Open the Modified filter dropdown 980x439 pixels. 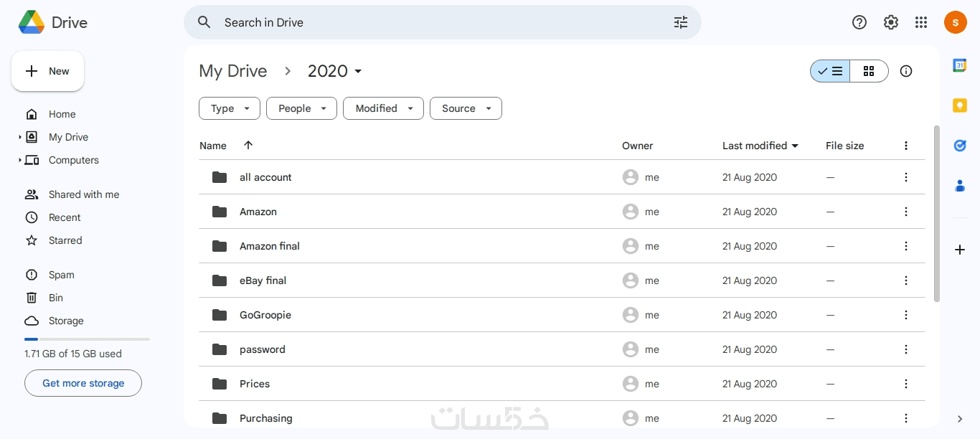384,108
